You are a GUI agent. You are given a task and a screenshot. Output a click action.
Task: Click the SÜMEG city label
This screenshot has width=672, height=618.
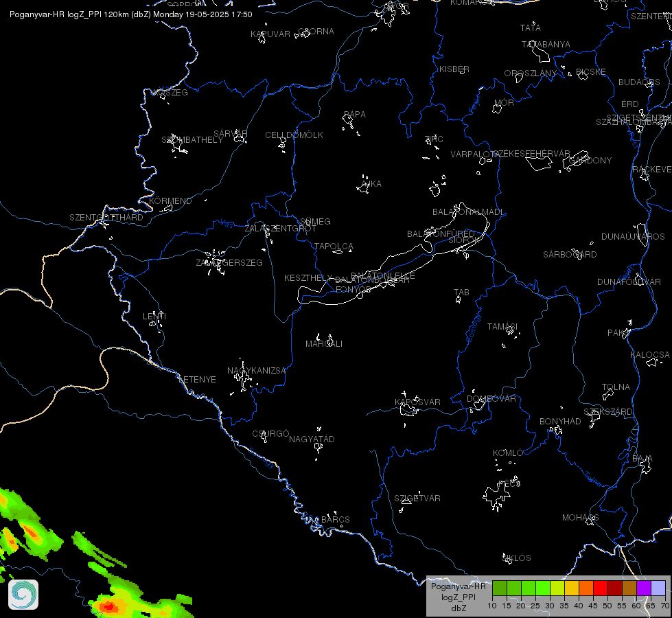(x=315, y=221)
